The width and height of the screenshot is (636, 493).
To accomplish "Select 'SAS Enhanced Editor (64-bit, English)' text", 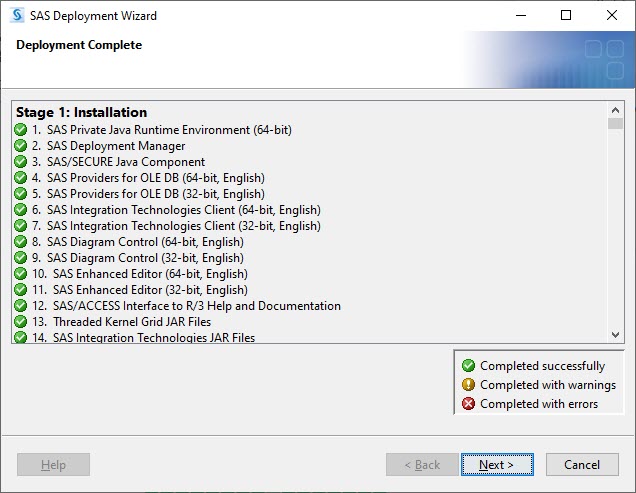I will 150,274.
